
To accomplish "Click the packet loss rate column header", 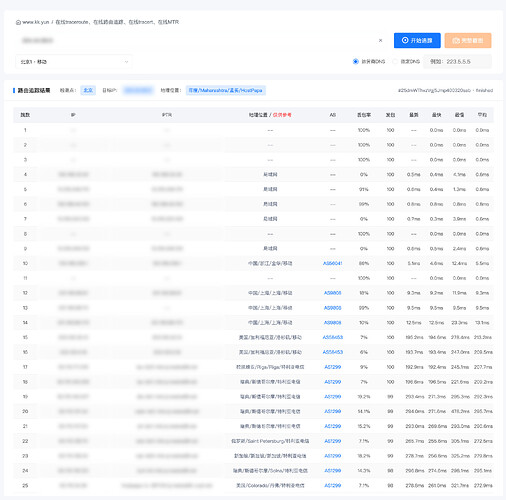I will (x=364, y=115).
